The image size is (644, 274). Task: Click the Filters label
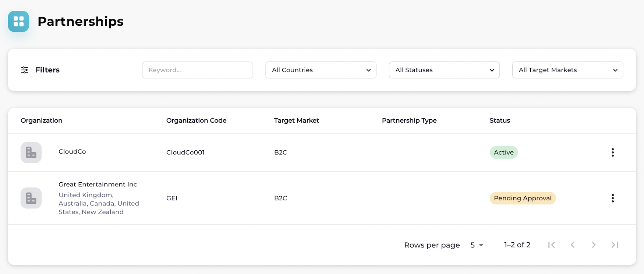(47, 70)
